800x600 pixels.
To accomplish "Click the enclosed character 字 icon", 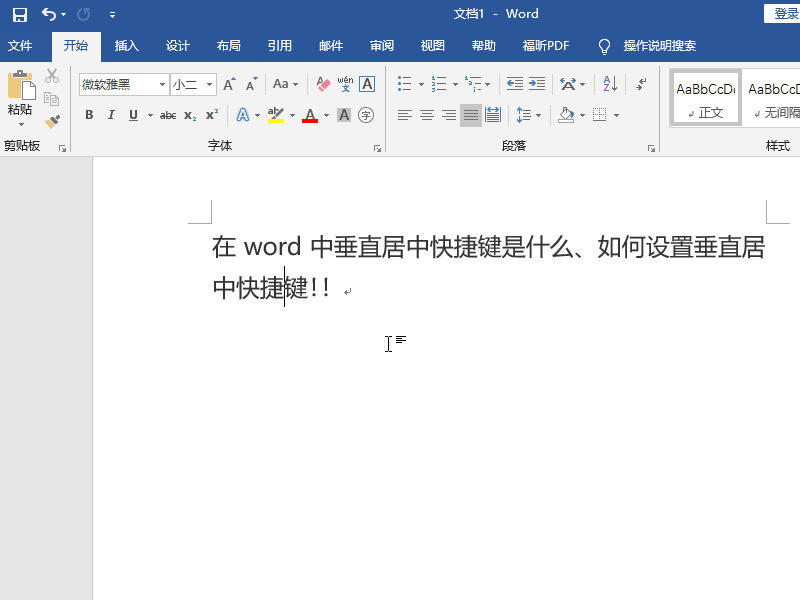I will pos(366,115).
